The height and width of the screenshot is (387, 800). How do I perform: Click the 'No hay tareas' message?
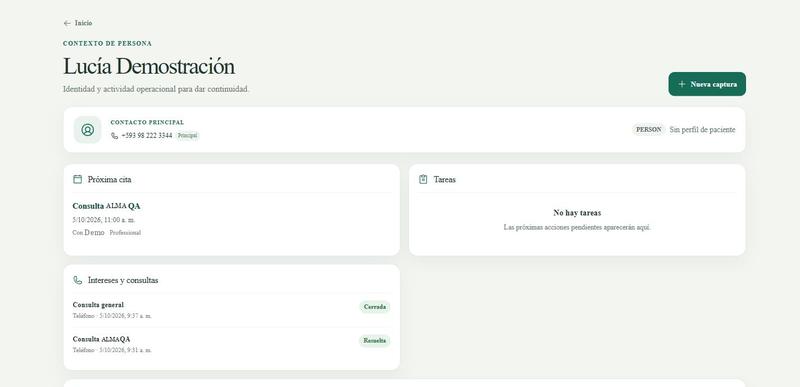click(x=577, y=213)
